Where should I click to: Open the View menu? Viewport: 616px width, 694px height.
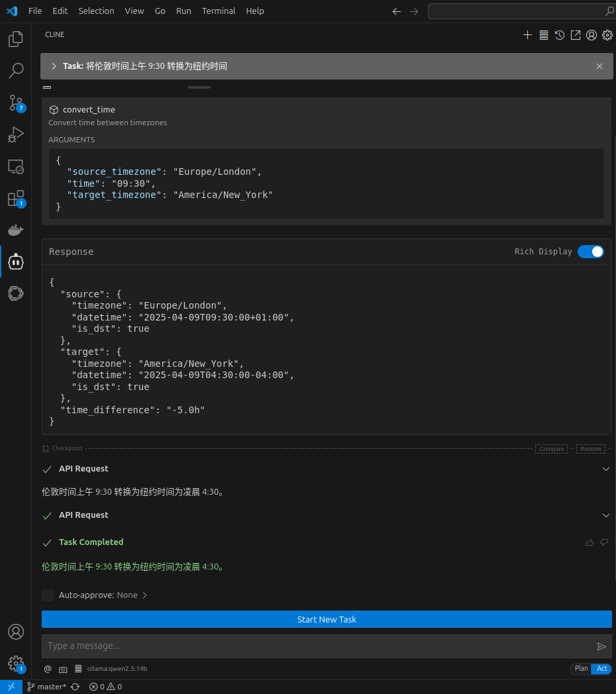tap(134, 11)
